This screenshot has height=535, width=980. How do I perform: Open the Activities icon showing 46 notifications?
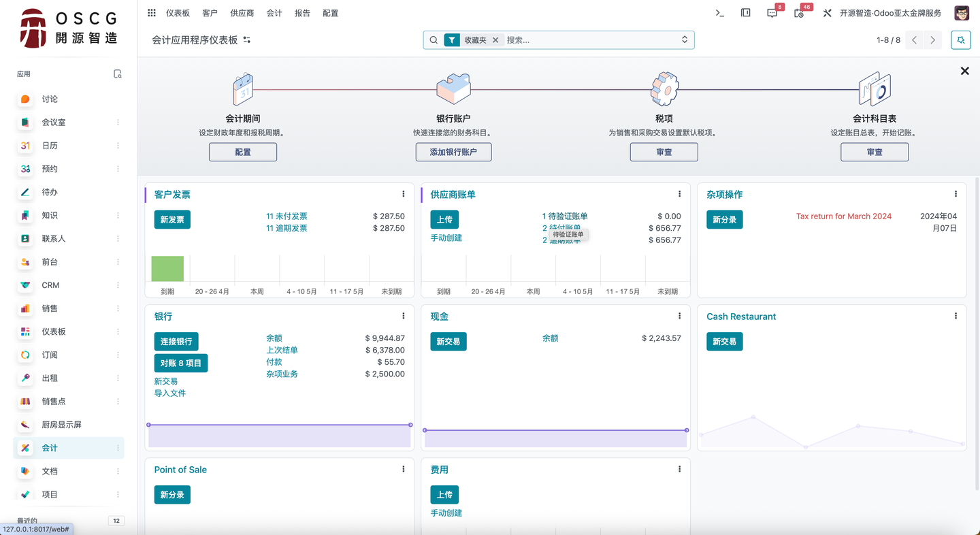[798, 12]
